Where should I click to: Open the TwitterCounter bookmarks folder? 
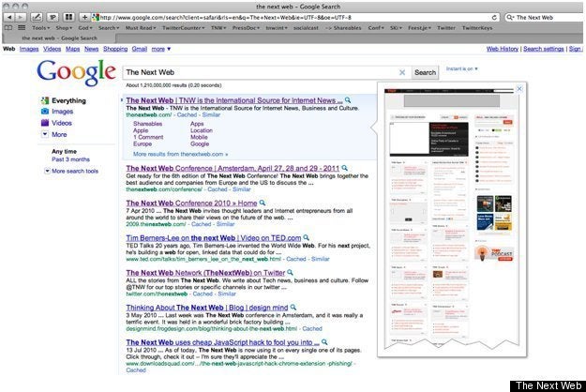[184, 28]
